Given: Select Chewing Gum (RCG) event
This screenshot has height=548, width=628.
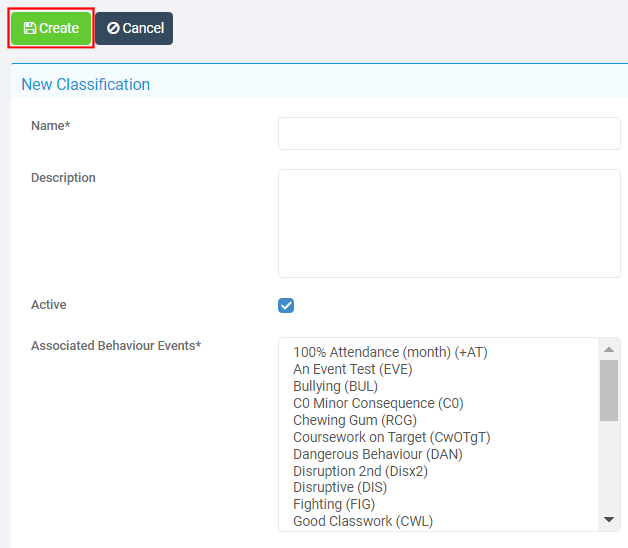Looking at the screenshot, I should click(355, 420).
